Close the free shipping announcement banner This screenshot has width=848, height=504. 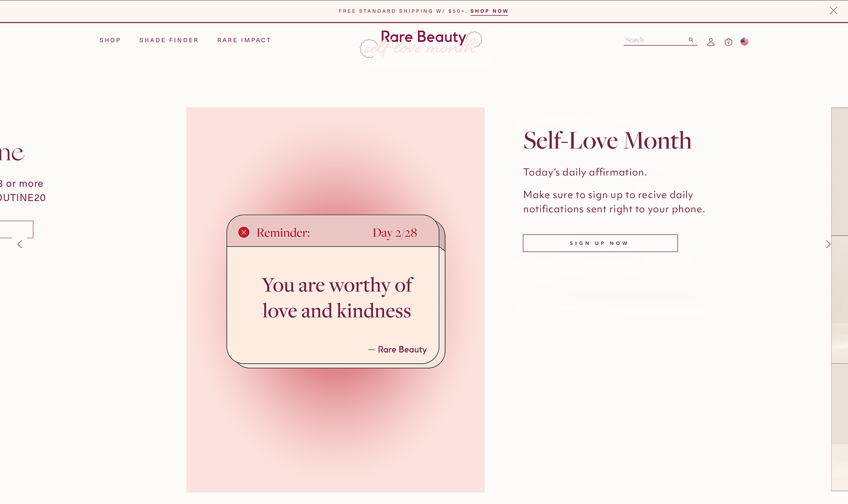click(833, 11)
